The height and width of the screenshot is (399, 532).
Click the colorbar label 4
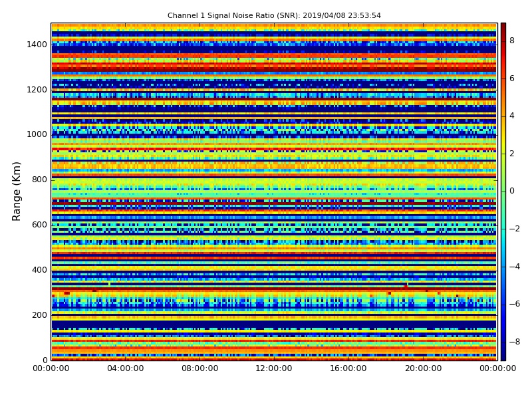click(x=512, y=116)
